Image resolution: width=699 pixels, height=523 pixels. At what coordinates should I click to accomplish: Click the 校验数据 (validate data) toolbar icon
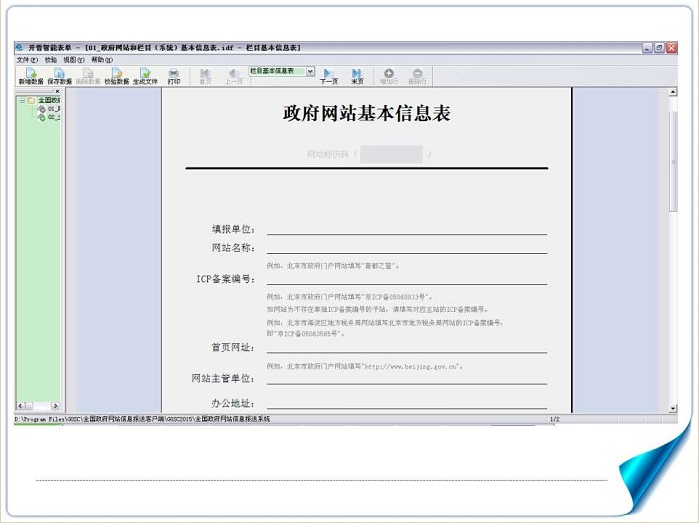click(x=117, y=76)
